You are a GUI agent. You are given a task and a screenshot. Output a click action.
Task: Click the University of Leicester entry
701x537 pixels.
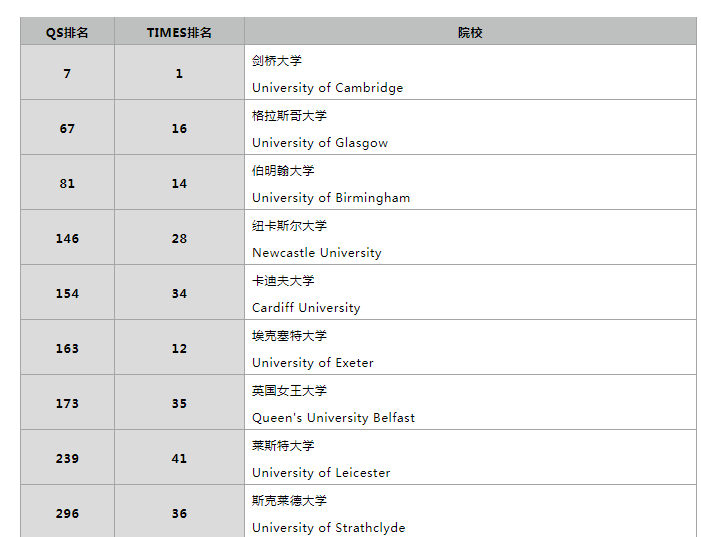(321, 473)
